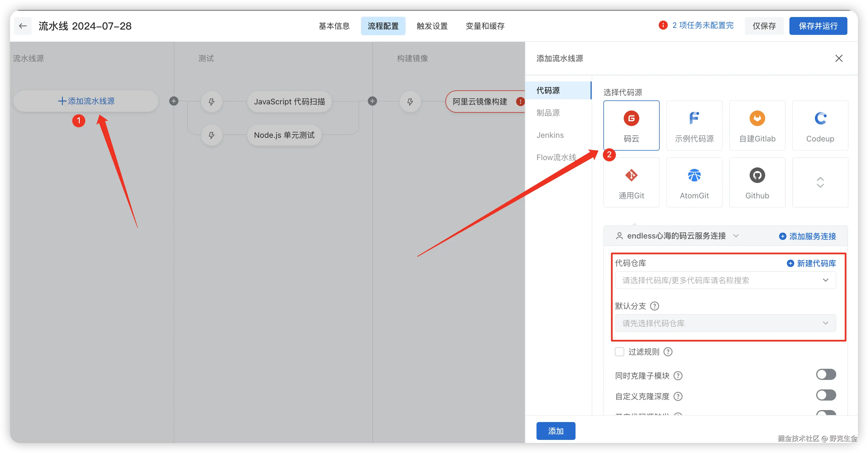The width and height of the screenshot is (868, 453).
Task: Click the 新建代码库 link
Action: [811, 263]
